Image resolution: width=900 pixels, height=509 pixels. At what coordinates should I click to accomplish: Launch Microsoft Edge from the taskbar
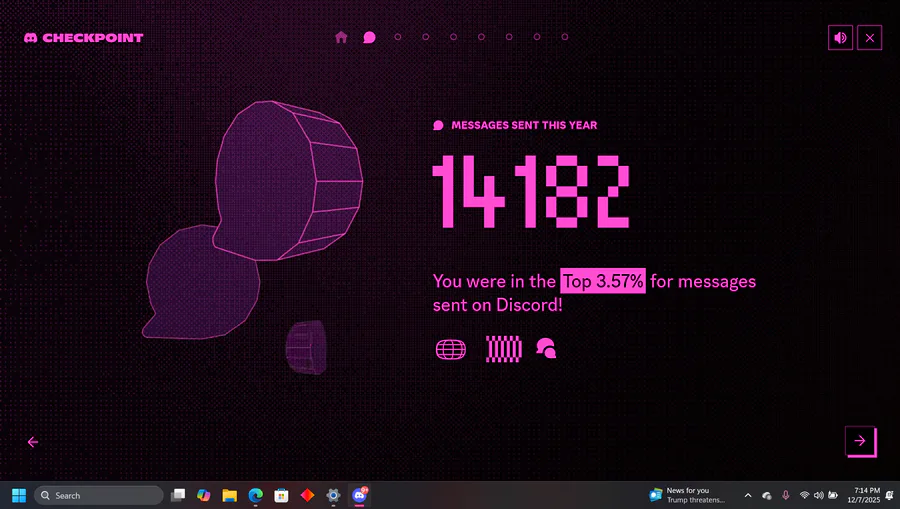coord(255,495)
